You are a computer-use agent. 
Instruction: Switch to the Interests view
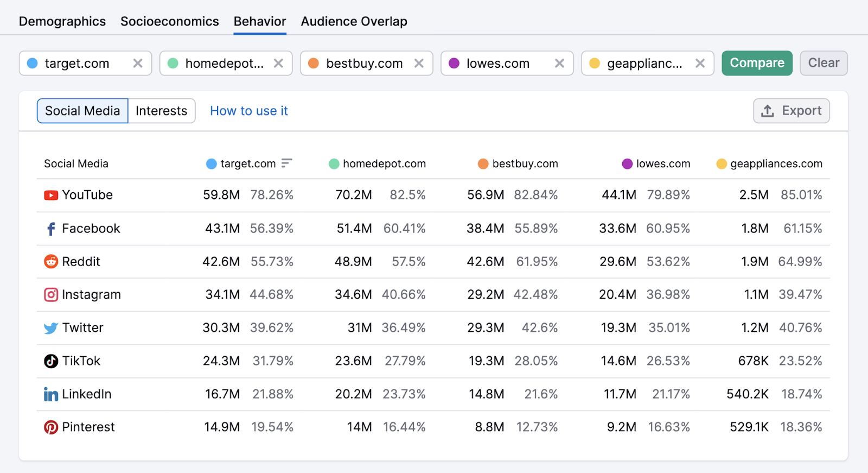[161, 111]
